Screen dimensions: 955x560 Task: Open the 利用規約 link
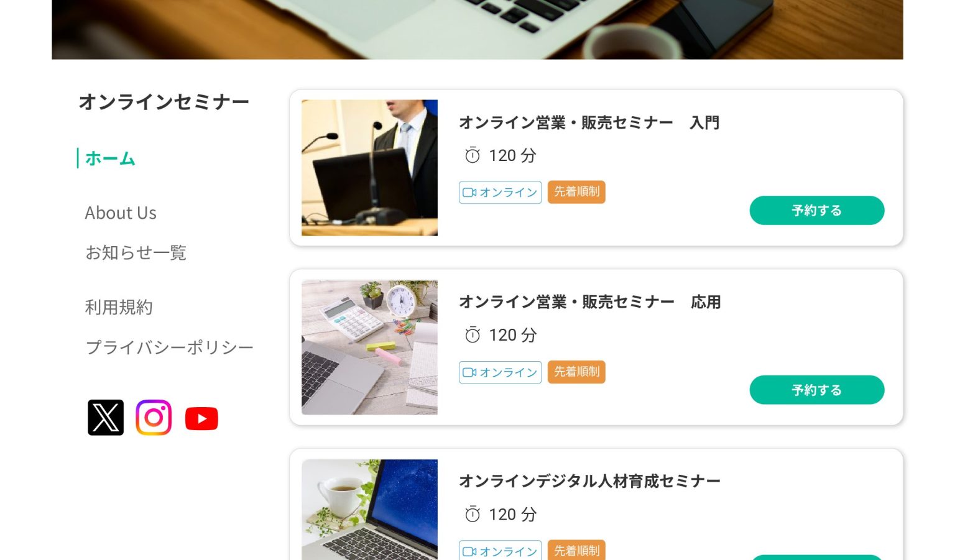tap(119, 308)
